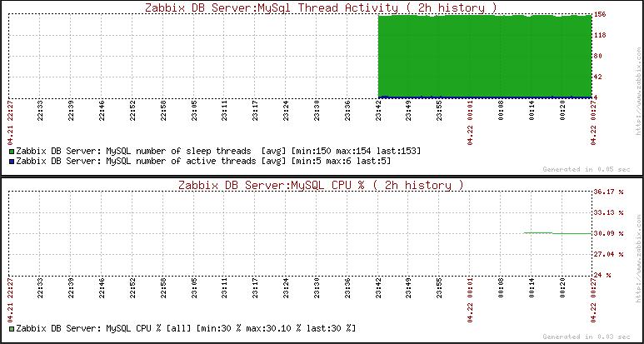The image size is (644, 344).
Task: Click the 04.22 00:27 label on thread graph
Action: pyautogui.click(x=593, y=122)
